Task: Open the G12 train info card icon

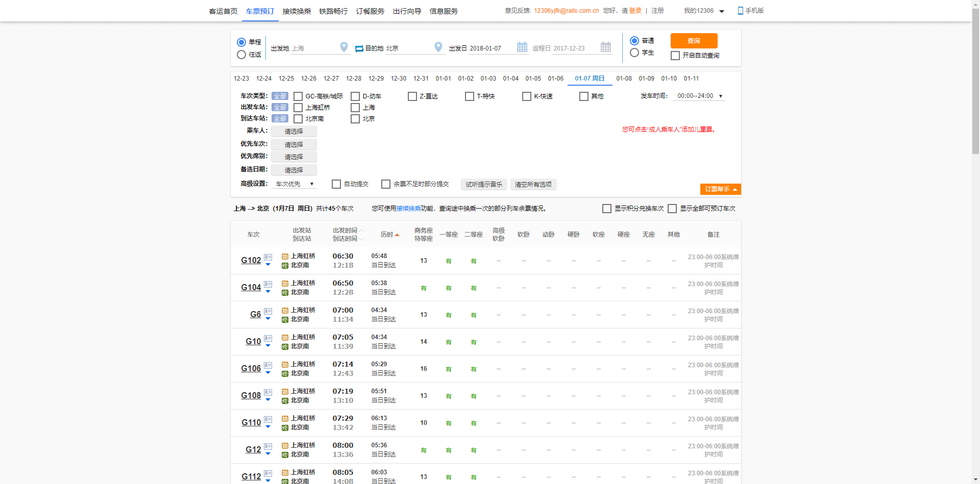Action: (268, 446)
